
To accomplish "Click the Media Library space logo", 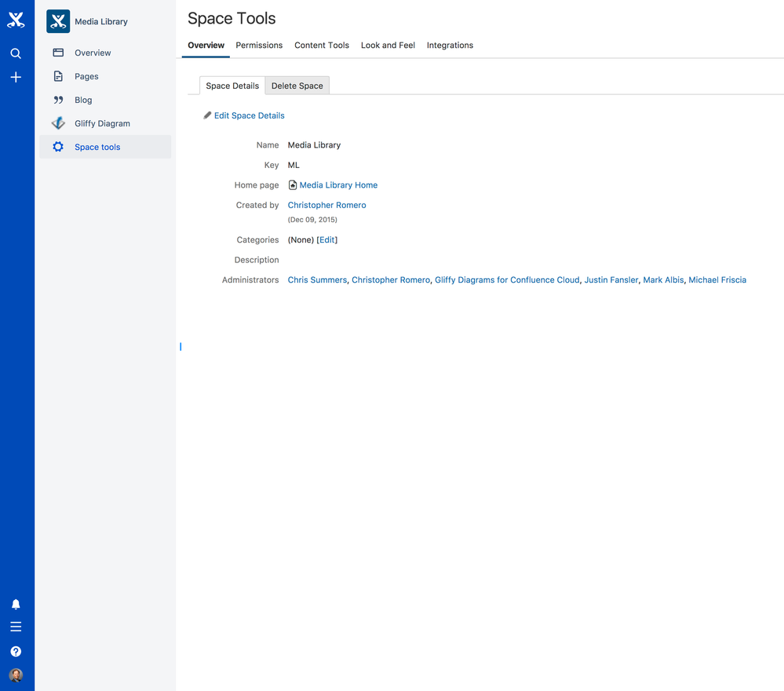I will (58, 21).
